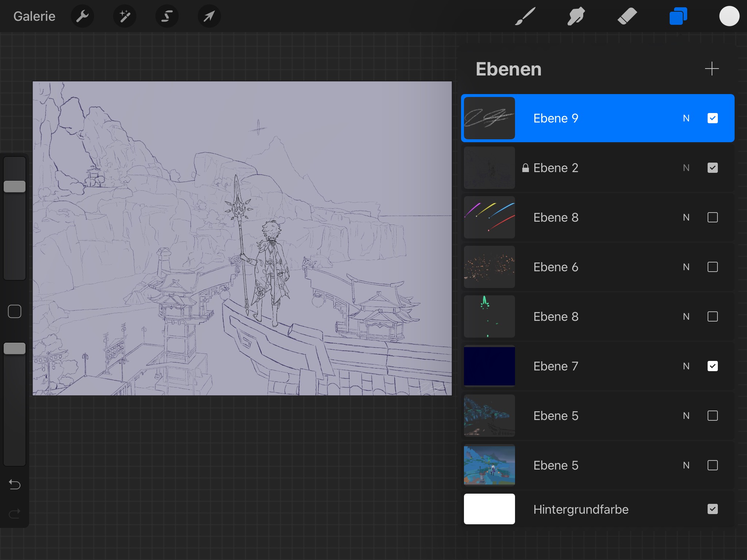Screen dimensions: 747x560
Task: Tap the square modify button in the sidebar
Action: point(15,311)
